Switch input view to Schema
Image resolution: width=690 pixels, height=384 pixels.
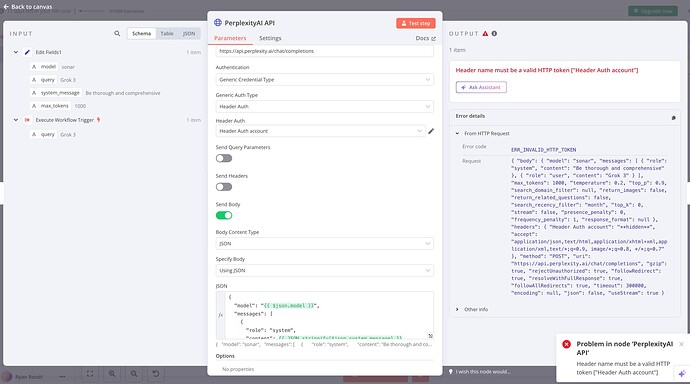[141, 33]
